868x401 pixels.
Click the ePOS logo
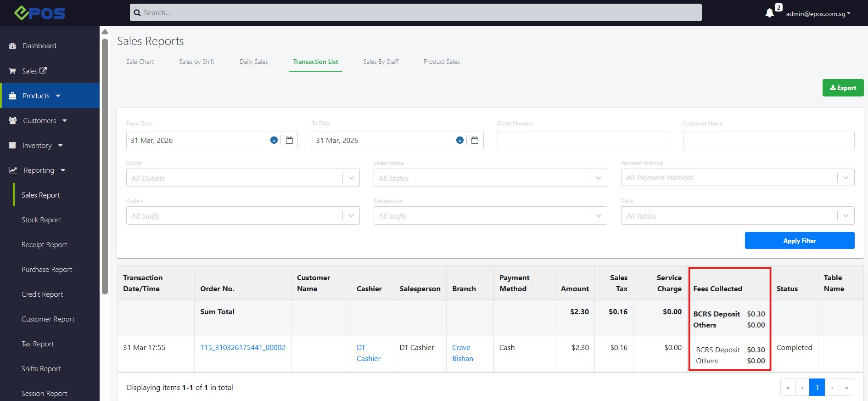[40, 13]
